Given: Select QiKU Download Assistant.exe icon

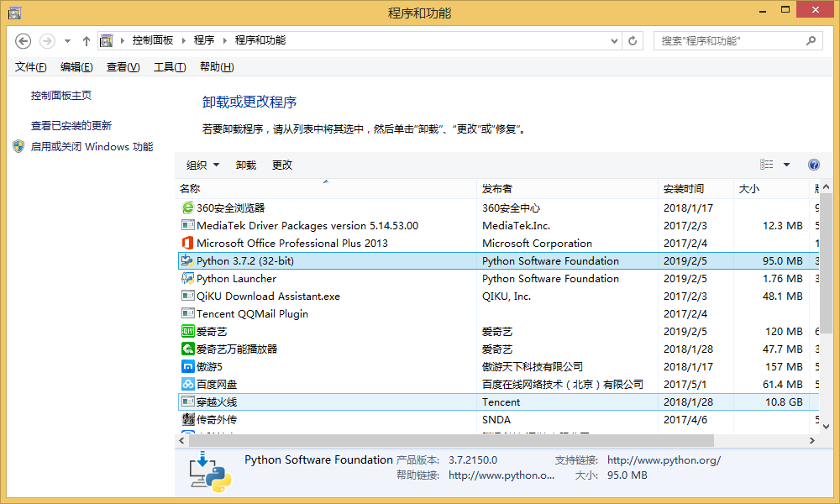Looking at the screenshot, I should click(x=187, y=296).
